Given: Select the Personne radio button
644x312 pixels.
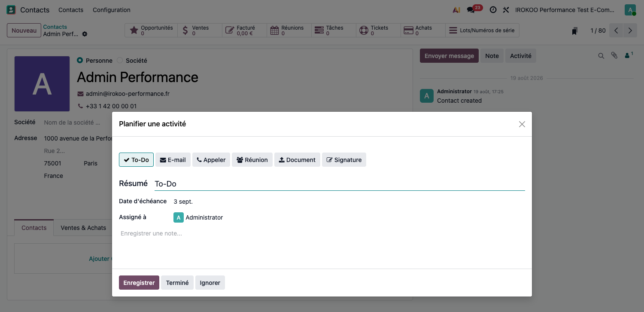Looking at the screenshot, I should point(80,61).
